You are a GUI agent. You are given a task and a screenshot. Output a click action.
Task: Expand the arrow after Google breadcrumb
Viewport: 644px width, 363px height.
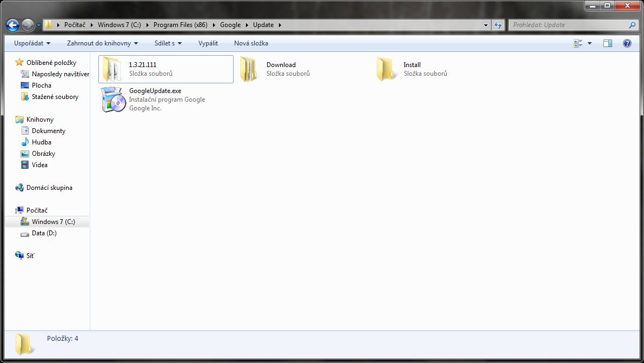coord(247,25)
